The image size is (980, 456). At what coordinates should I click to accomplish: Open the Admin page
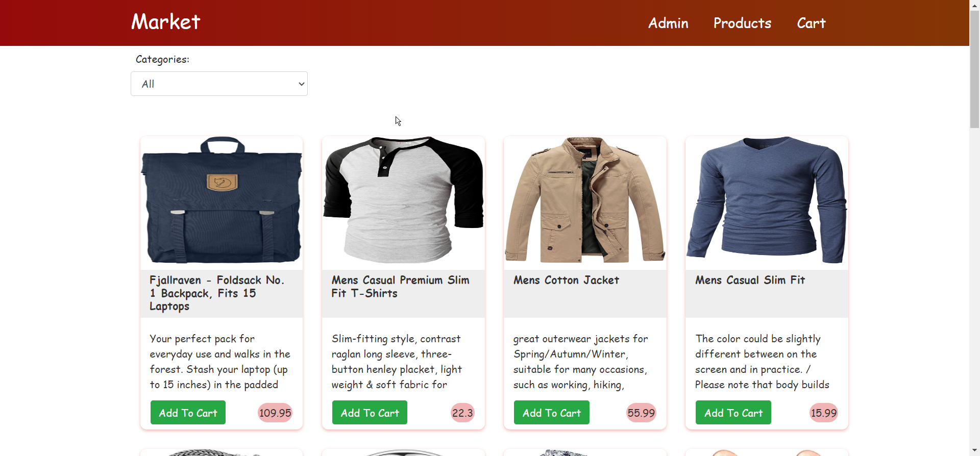click(668, 23)
